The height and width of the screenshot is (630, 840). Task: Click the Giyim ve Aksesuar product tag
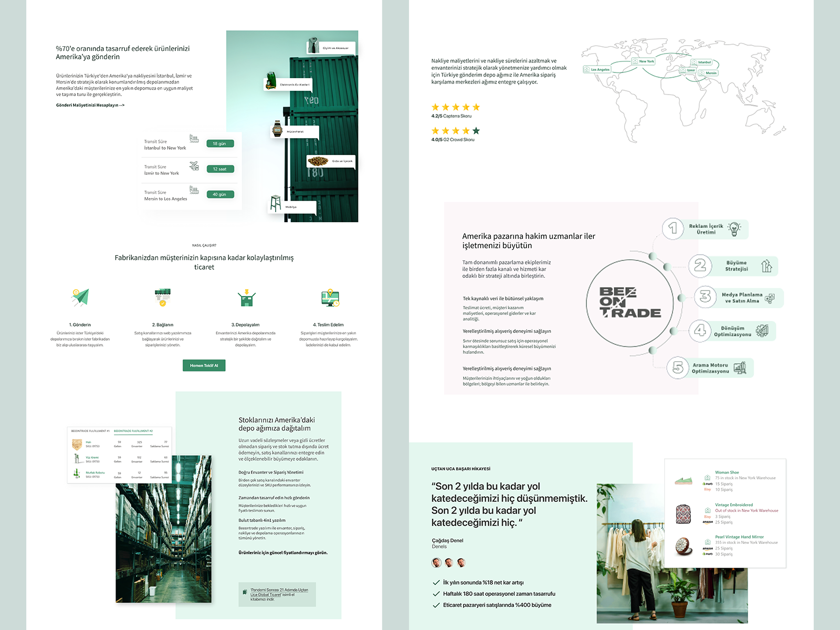click(x=331, y=47)
